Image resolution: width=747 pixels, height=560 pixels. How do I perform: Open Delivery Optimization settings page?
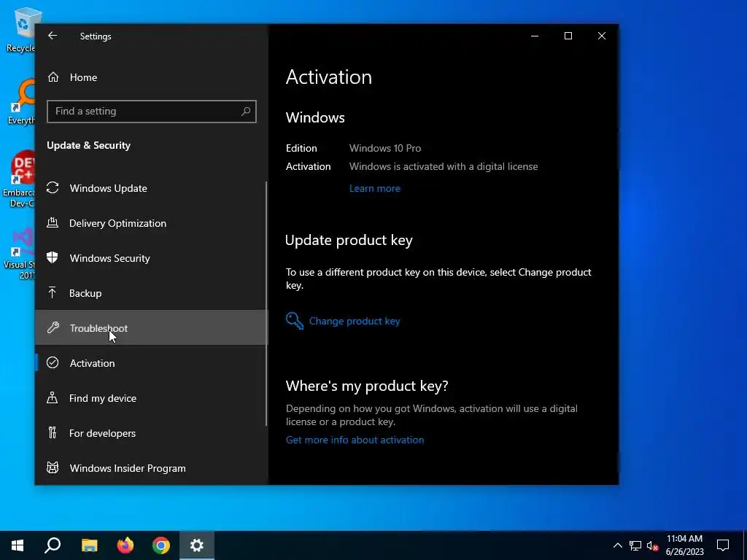click(x=152, y=223)
